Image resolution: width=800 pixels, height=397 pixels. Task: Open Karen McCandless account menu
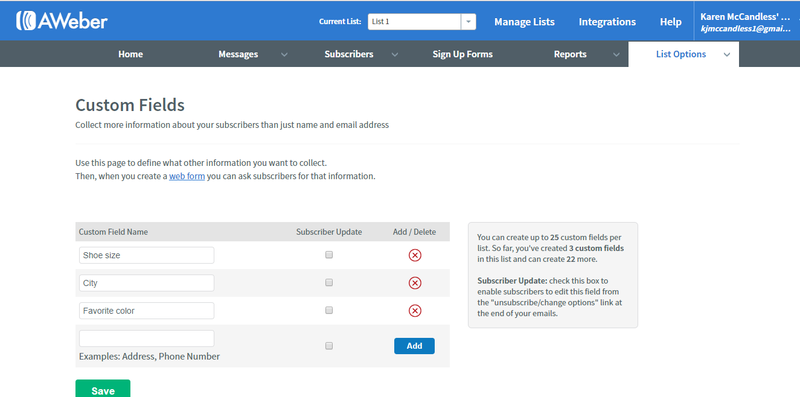tap(746, 22)
